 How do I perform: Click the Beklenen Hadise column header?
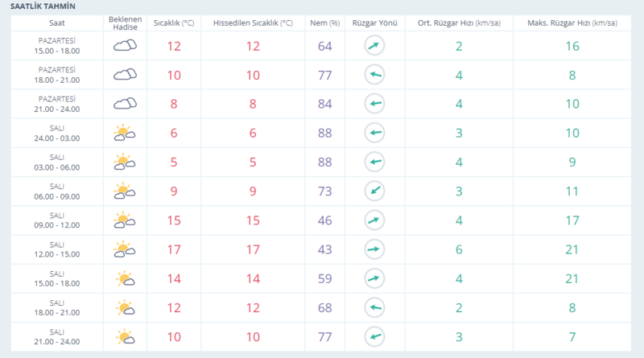tap(124, 23)
